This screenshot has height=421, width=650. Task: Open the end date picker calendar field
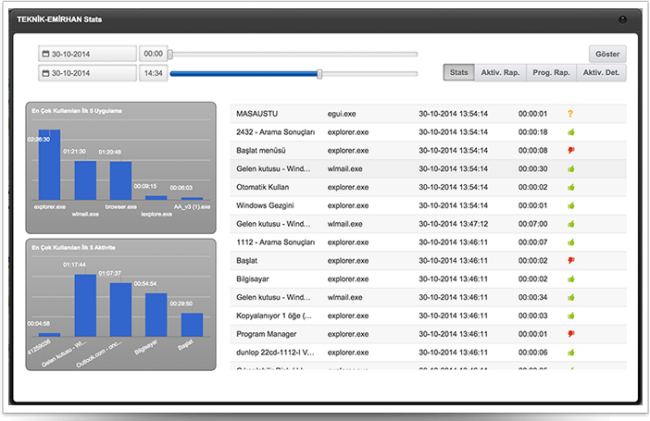pos(87,73)
